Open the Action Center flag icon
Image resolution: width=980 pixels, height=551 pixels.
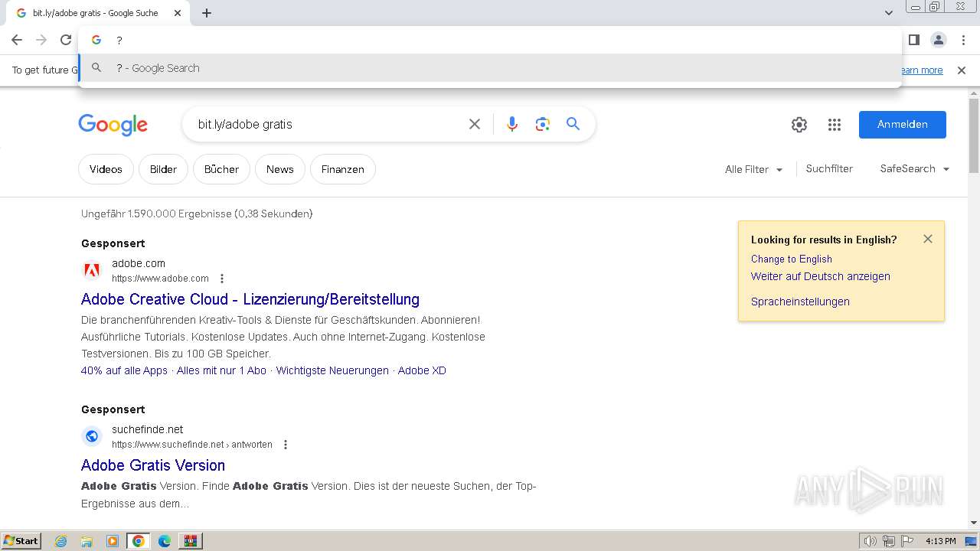(x=907, y=541)
